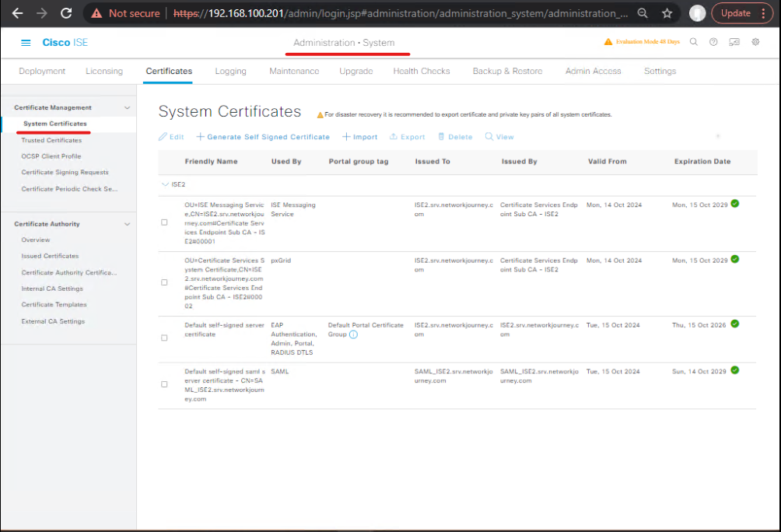Click the View magnifier icon
The image size is (781, 532).
(x=489, y=136)
